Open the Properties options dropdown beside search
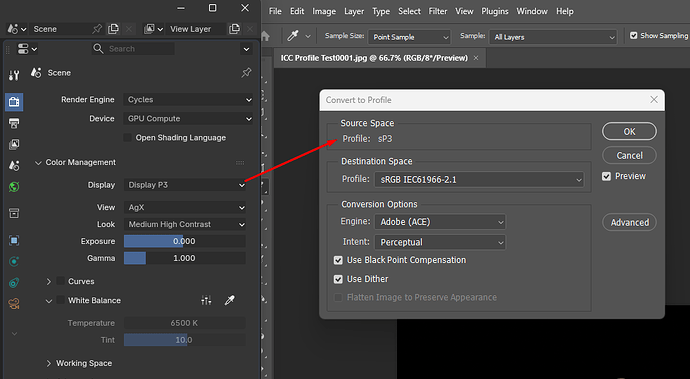The width and height of the screenshot is (690, 379). (246, 49)
